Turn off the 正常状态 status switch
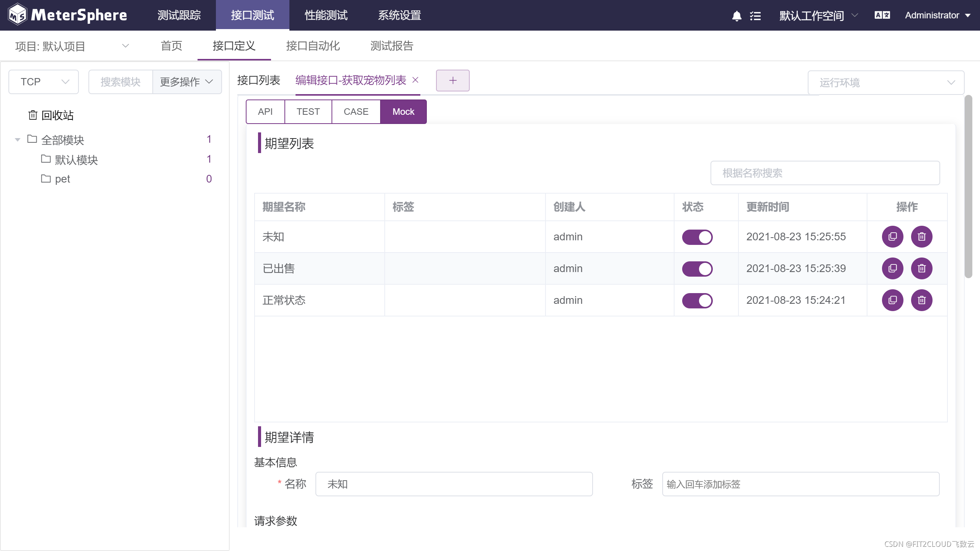The height and width of the screenshot is (551, 980). point(697,301)
